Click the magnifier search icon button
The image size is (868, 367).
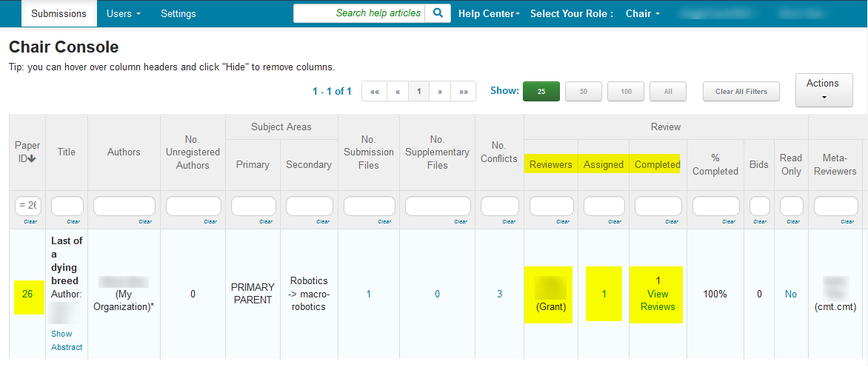tap(438, 13)
